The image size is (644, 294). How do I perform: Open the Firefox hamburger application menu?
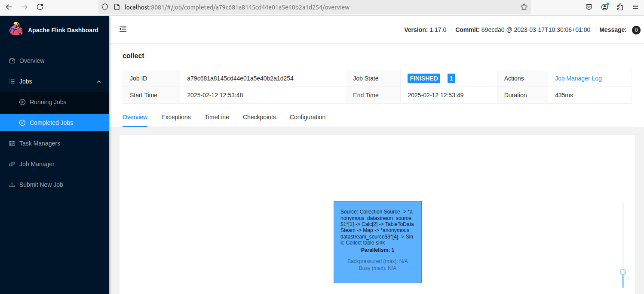click(x=635, y=7)
